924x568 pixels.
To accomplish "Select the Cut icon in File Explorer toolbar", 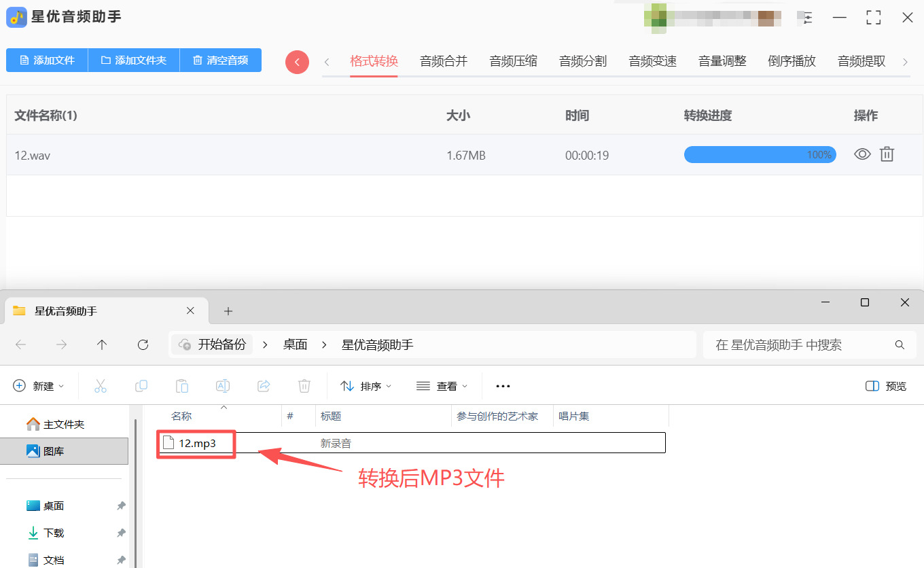I will coord(101,385).
